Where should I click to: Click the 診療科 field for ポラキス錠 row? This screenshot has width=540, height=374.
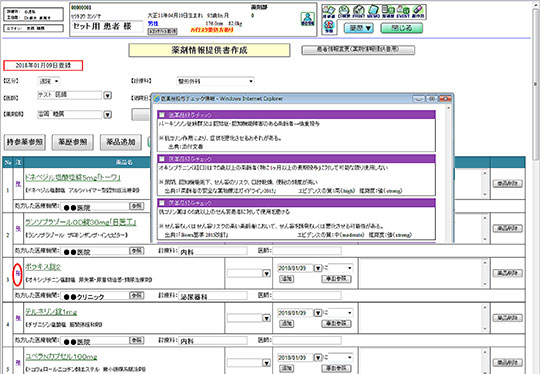click(213, 296)
